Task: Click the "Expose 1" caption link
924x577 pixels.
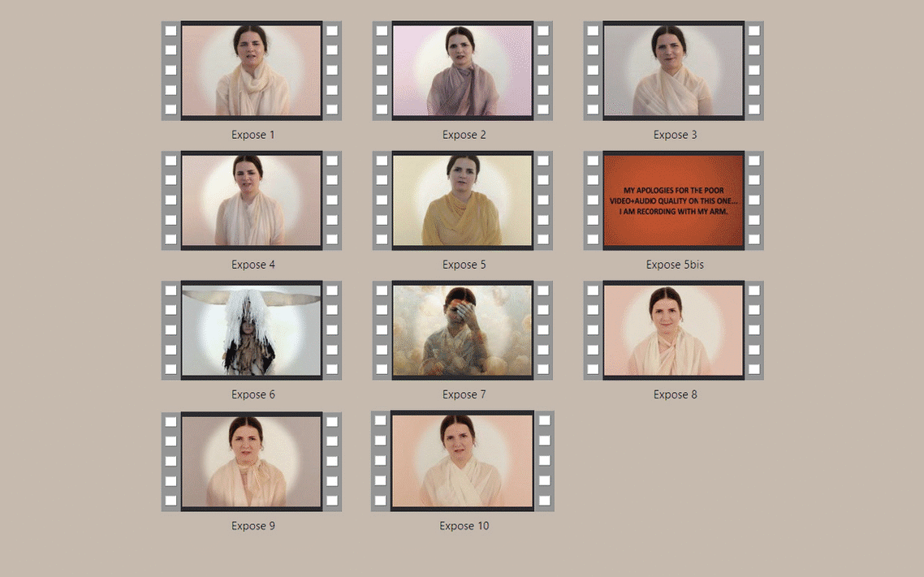Action: point(253,135)
